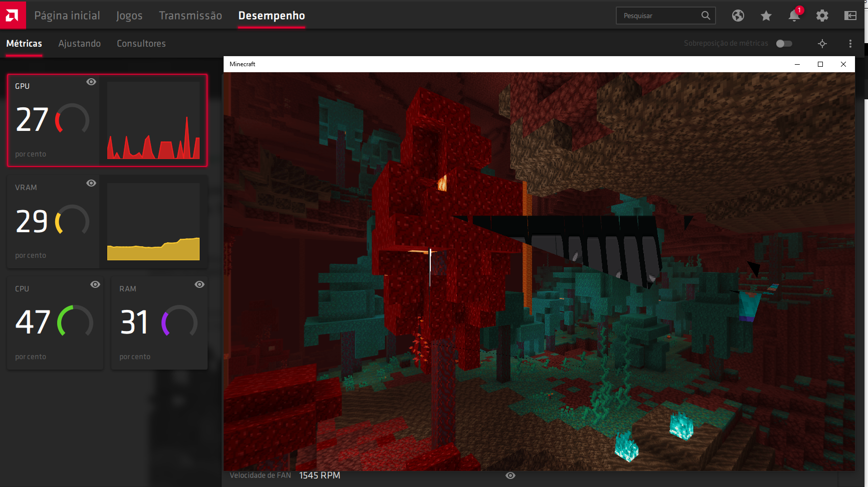Click the Velocidade de FAN label
Screen dimensions: 868x487
pyautogui.click(x=260, y=475)
